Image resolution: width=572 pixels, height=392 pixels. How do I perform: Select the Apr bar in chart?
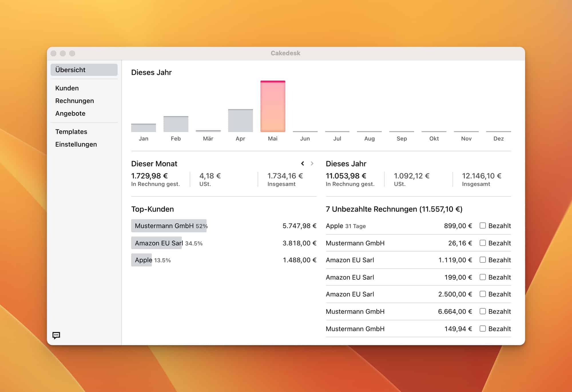tap(240, 121)
